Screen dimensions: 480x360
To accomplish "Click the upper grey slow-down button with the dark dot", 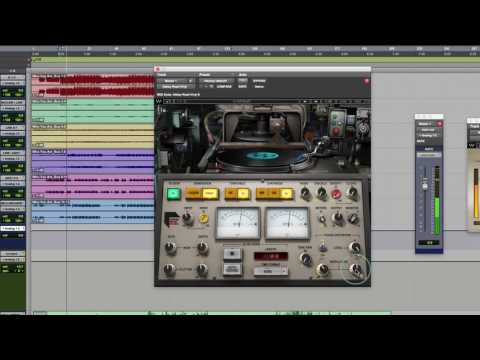I will point(232,254).
